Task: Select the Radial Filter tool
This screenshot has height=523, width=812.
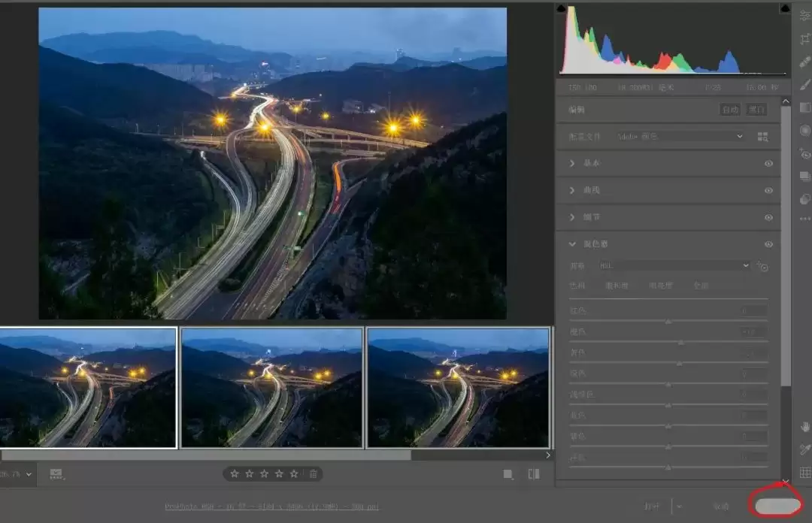Action: click(805, 130)
